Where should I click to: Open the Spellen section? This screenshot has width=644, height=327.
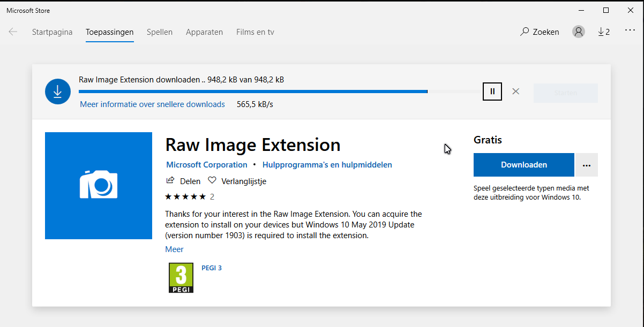tap(159, 32)
